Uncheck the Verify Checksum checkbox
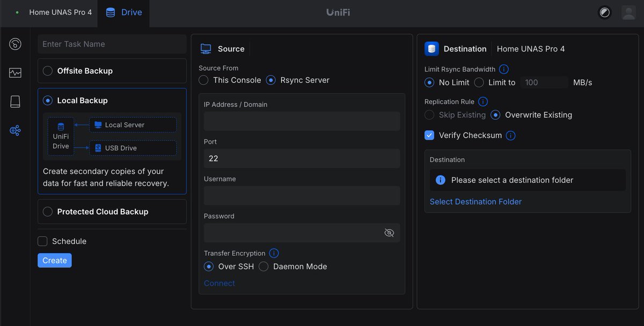 pyautogui.click(x=429, y=135)
